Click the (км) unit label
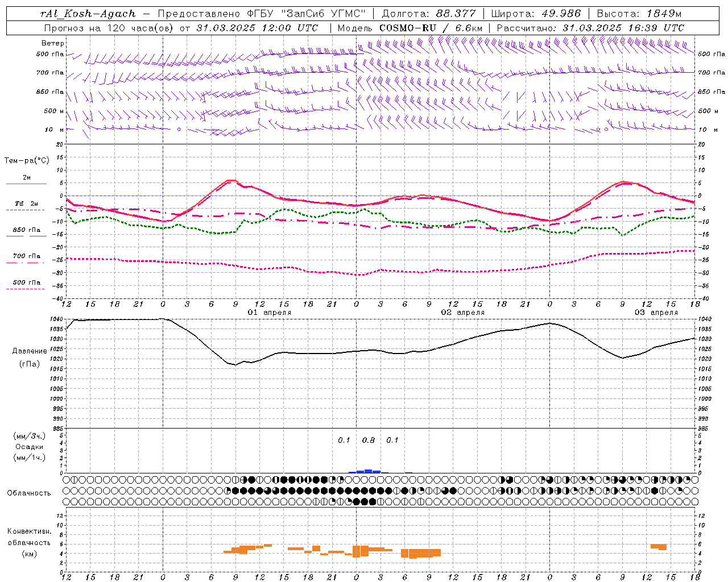The width and height of the screenshot is (728, 582). click(x=30, y=554)
